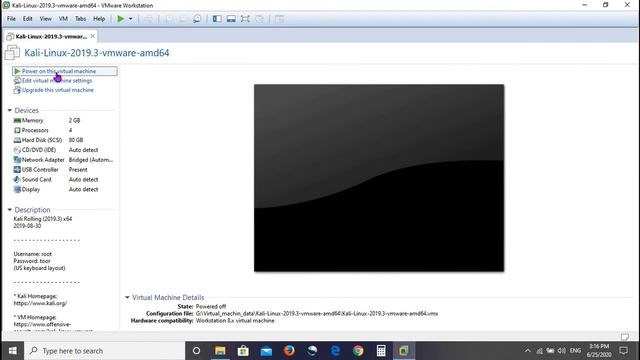Open the power options dropdown arrow
This screenshot has height=360, width=640.
coord(131,19)
